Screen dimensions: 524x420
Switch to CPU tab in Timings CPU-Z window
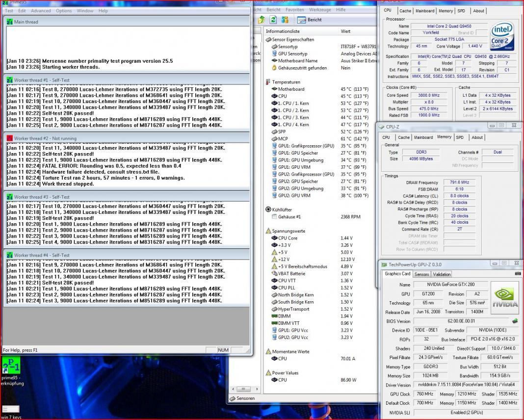(x=386, y=137)
